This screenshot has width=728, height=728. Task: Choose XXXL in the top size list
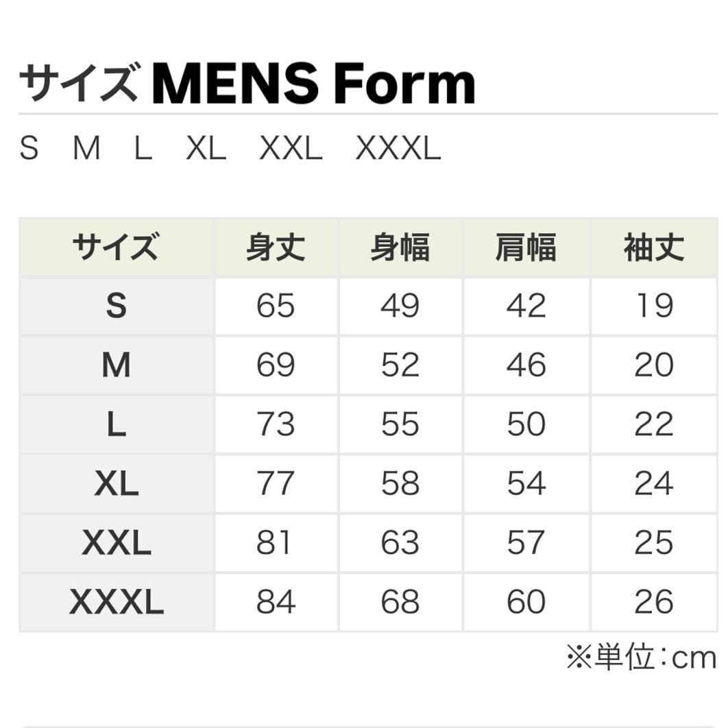[x=398, y=148]
